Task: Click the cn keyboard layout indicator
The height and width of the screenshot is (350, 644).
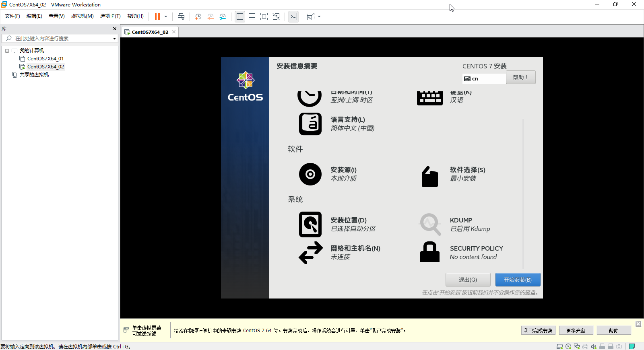Action: point(484,79)
